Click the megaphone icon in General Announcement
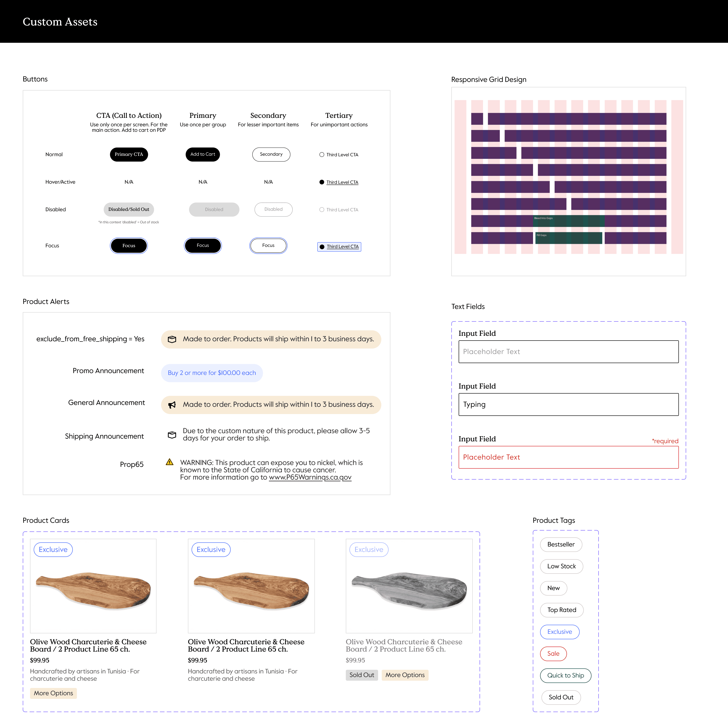The image size is (728, 728). pyautogui.click(x=172, y=405)
